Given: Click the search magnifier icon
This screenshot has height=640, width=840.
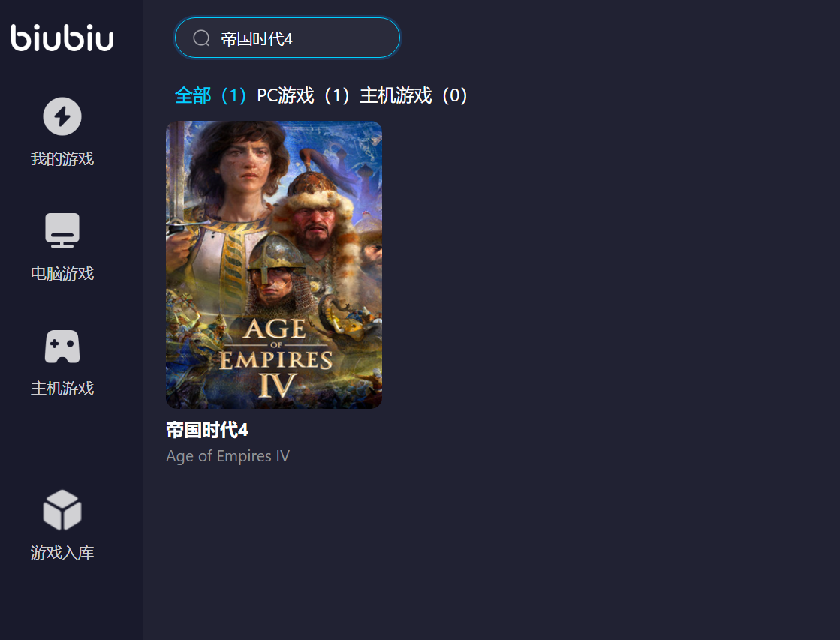Looking at the screenshot, I should pyautogui.click(x=201, y=38).
